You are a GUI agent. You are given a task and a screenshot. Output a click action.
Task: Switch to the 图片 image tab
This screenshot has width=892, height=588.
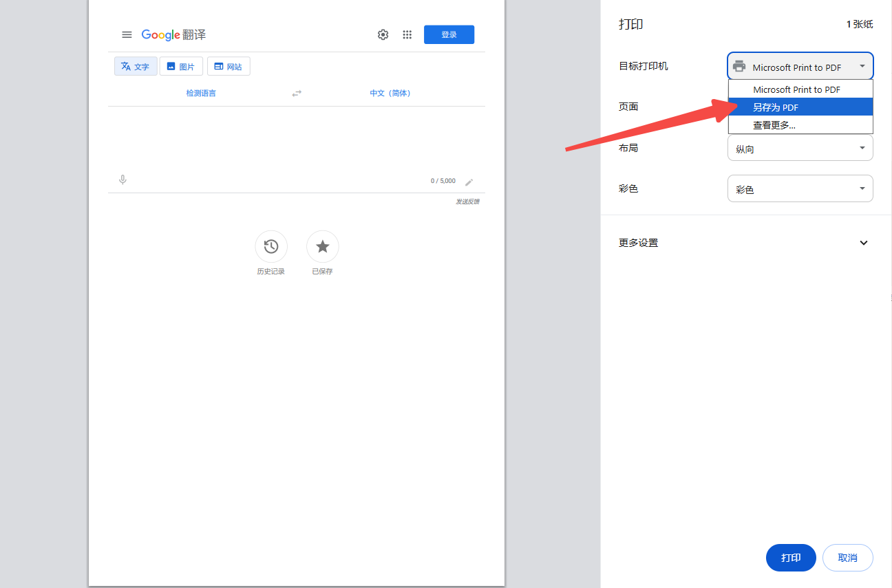(x=181, y=67)
